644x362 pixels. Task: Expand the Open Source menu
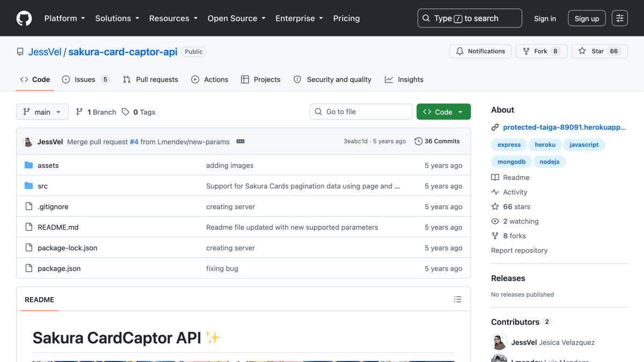(x=237, y=18)
